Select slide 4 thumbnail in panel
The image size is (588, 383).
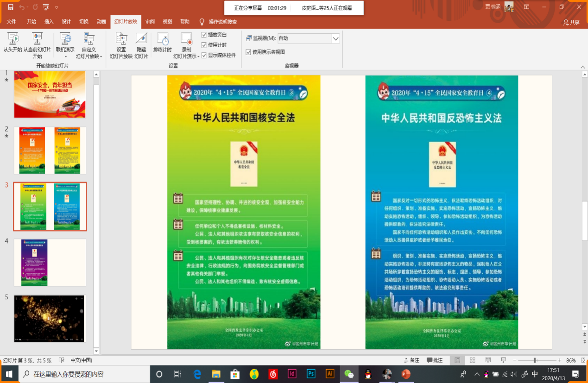(50, 263)
